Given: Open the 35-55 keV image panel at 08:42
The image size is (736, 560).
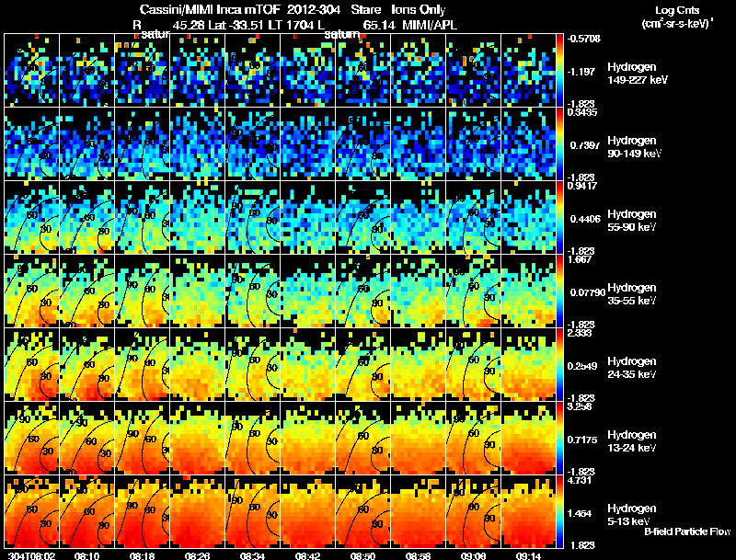Looking at the screenshot, I should pos(308,291).
